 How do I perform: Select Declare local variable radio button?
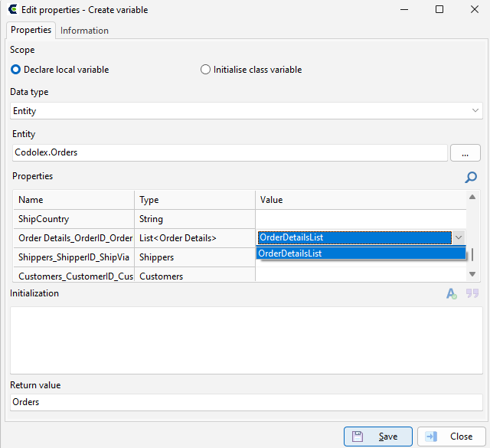pyautogui.click(x=15, y=70)
